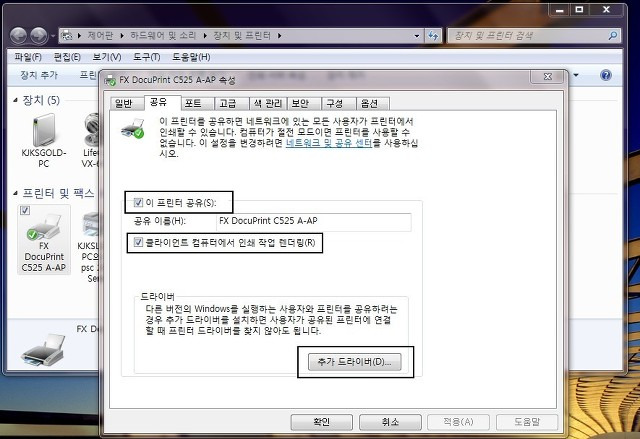640x439 pixels.
Task: Collapse the '장치 (5)' group
Action: click(x=16, y=100)
